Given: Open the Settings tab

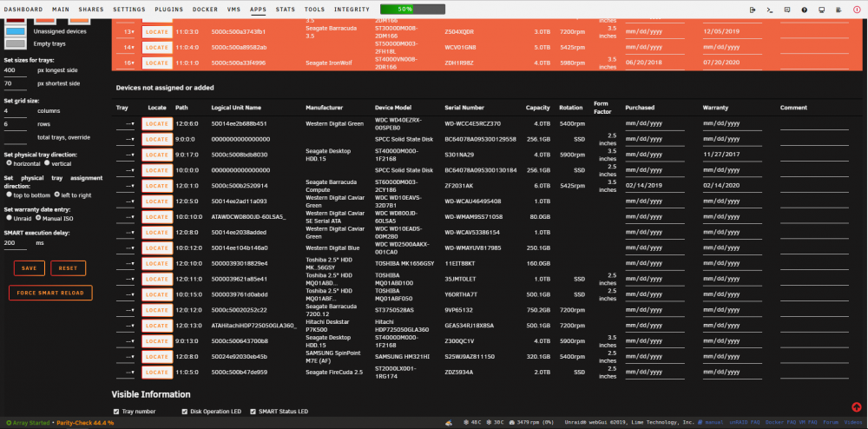Looking at the screenshot, I should (129, 10).
